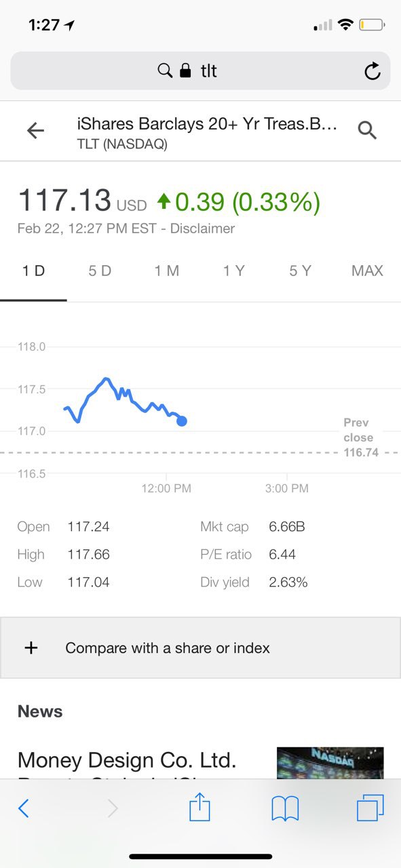Switch to the 5 D chart tab
401x868 pixels.
[x=100, y=271]
